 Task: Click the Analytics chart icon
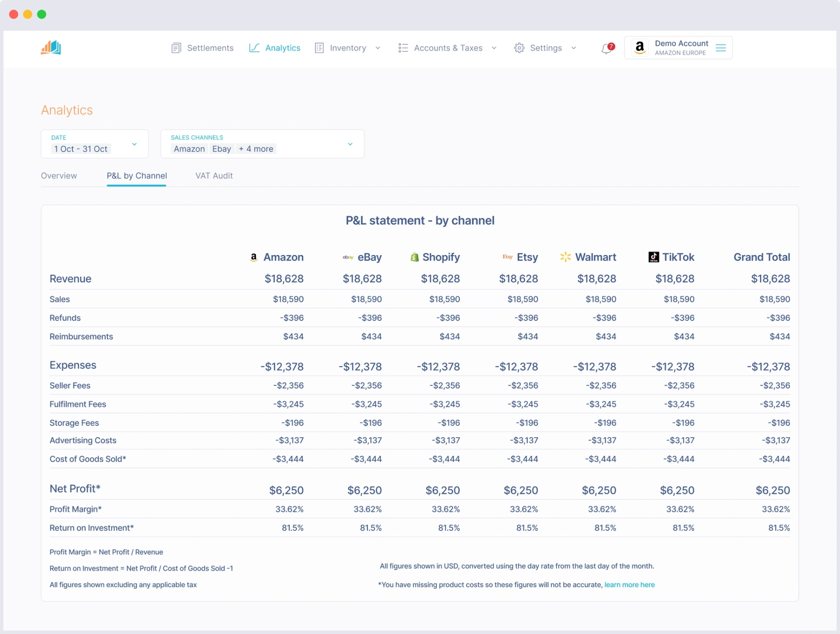pyautogui.click(x=254, y=48)
